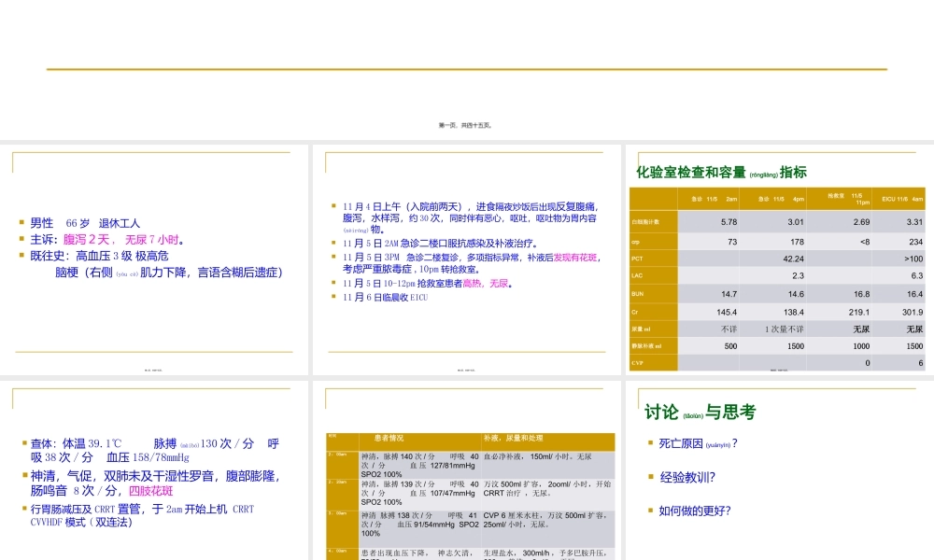Click the bullet '11月5日10-12pm抢救室患者高热，无尿'
This screenshot has width=934, height=560.
click(427, 284)
